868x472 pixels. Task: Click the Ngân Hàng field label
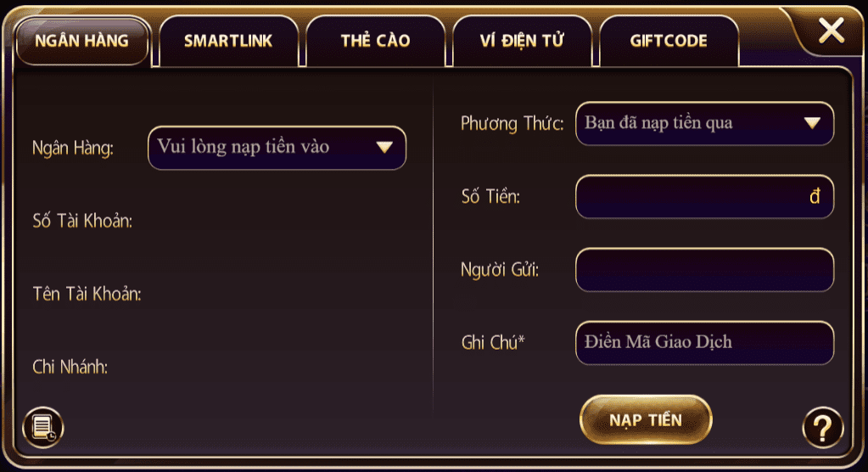click(x=73, y=148)
